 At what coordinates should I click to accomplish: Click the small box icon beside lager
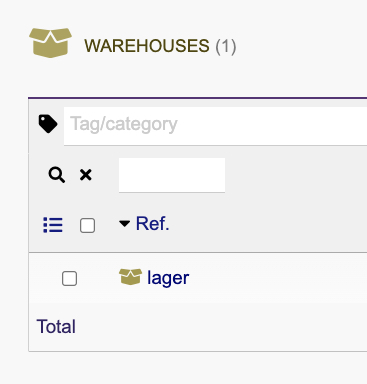click(130, 277)
